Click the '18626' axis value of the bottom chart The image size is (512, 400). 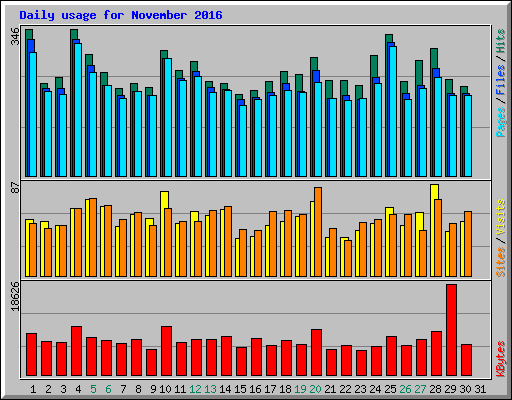point(15,296)
